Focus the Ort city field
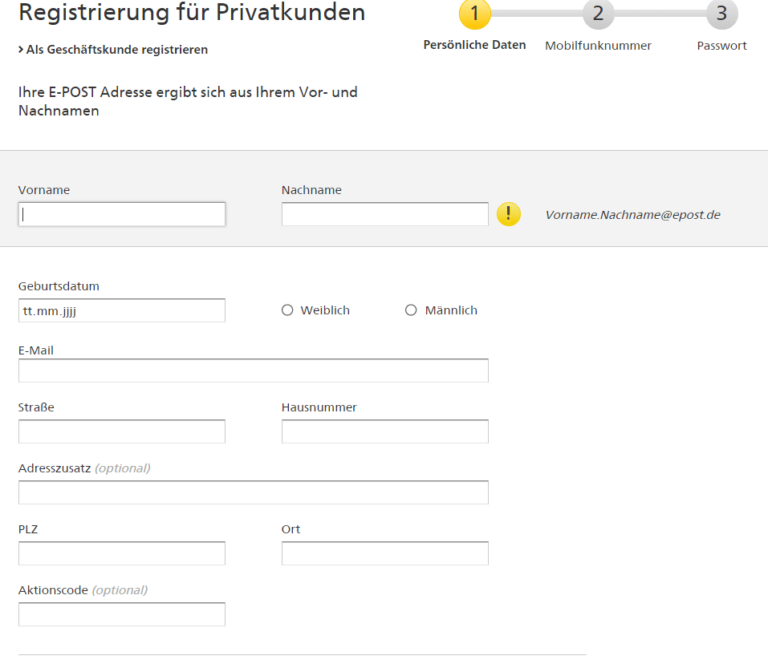Viewport: 768px width, 660px height. click(x=385, y=554)
